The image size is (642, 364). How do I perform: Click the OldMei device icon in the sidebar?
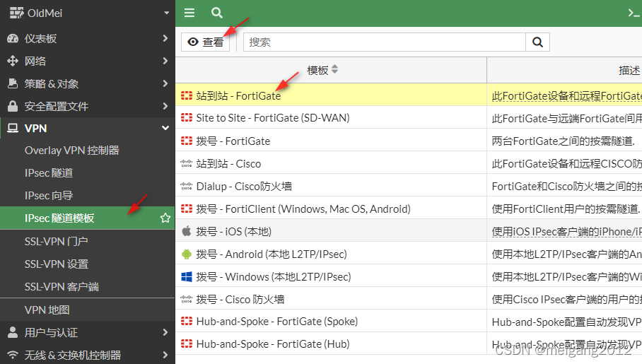(x=16, y=13)
